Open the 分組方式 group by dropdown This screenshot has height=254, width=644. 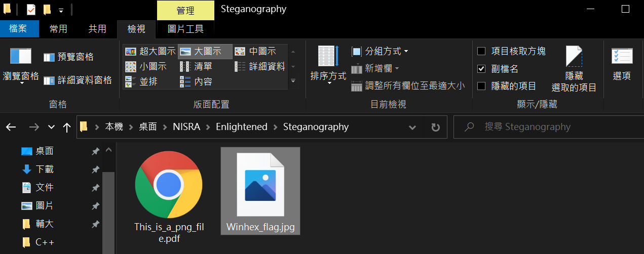(380, 51)
